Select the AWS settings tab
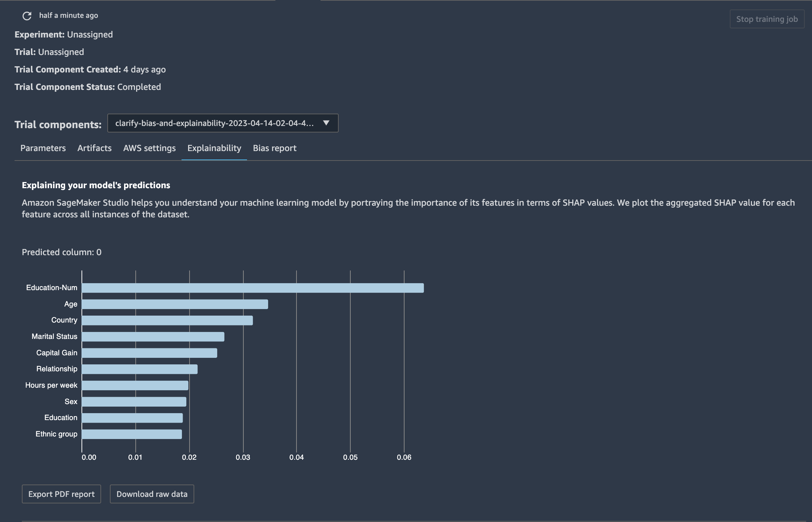The image size is (812, 522). 150,148
